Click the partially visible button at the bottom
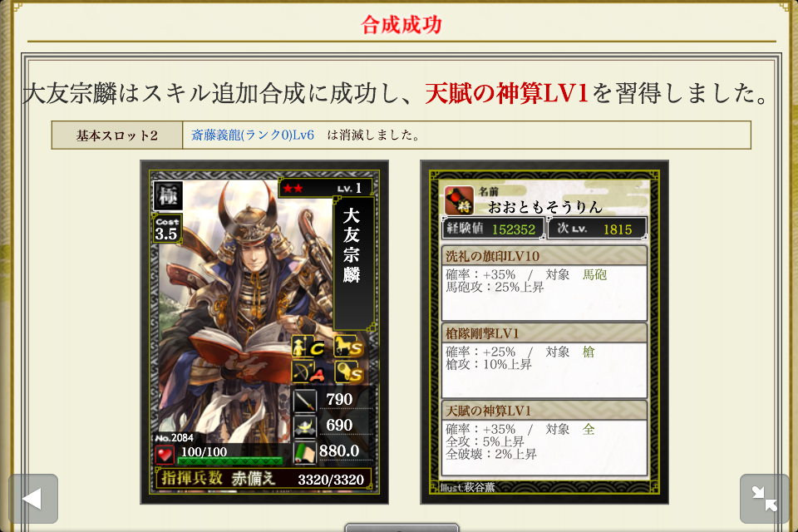This screenshot has width=798, height=532. click(401, 527)
